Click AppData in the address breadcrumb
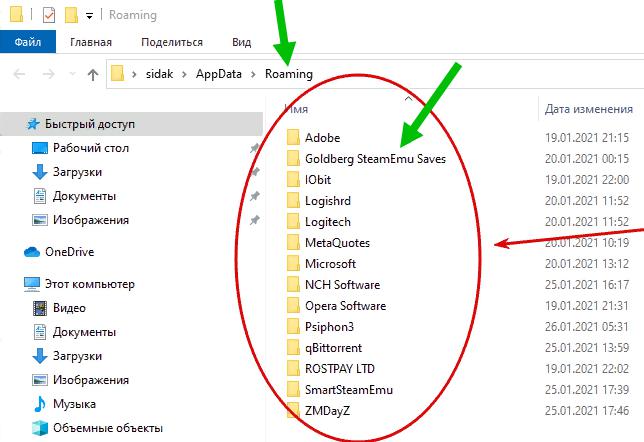 (218, 74)
